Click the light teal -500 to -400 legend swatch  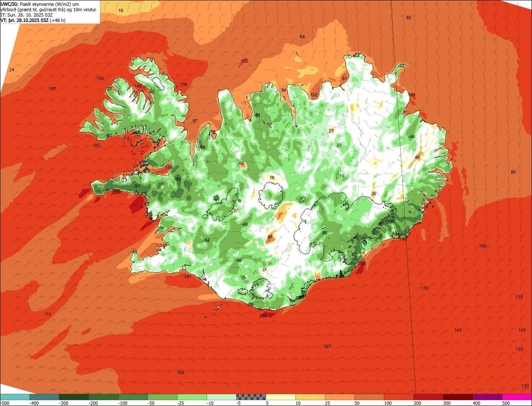(15, 397)
